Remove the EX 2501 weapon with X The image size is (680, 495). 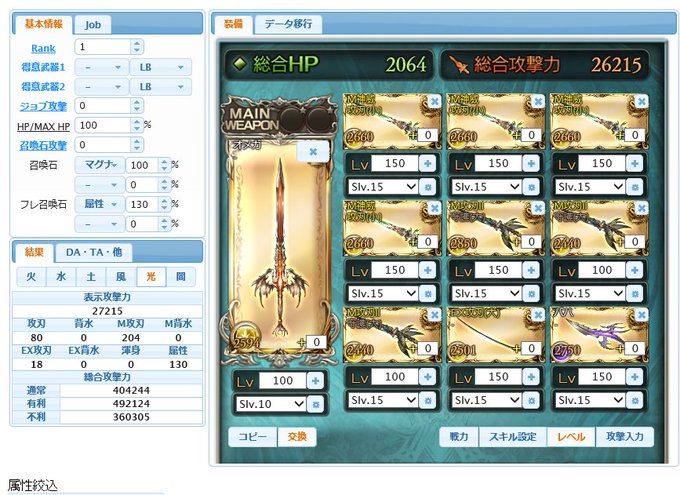click(537, 315)
